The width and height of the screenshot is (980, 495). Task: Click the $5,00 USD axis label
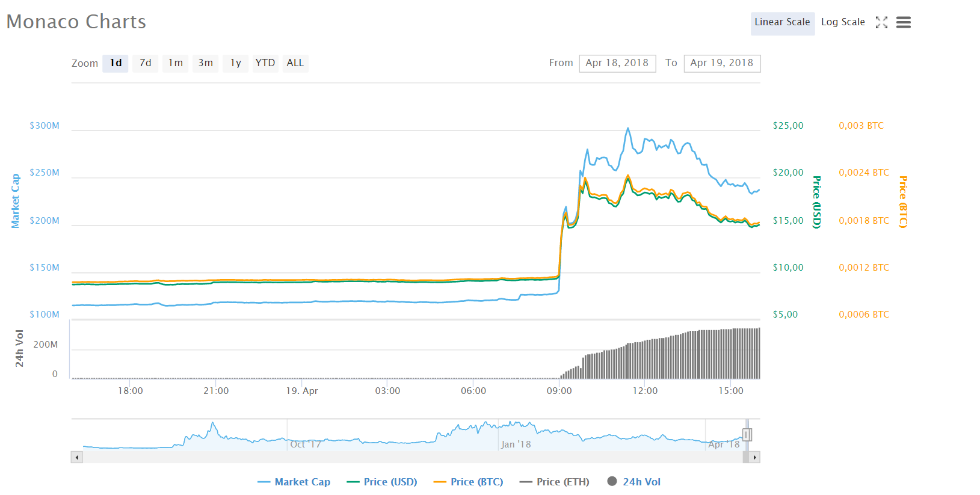[785, 315]
